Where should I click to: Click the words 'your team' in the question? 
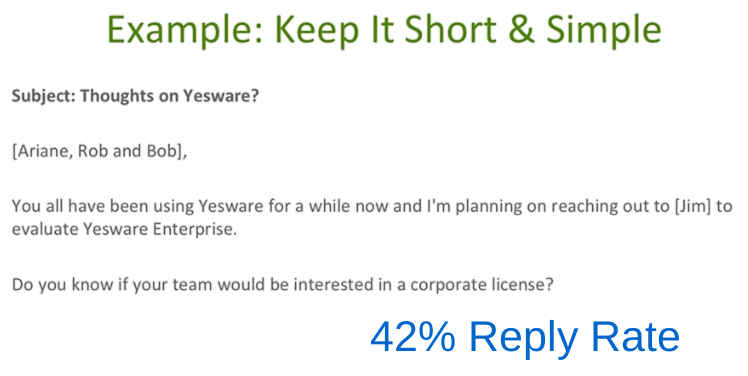point(172,285)
